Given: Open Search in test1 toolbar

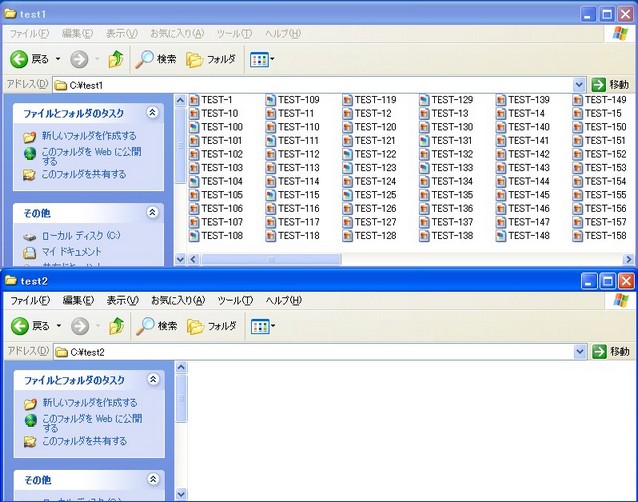Looking at the screenshot, I should pos(156,59).
